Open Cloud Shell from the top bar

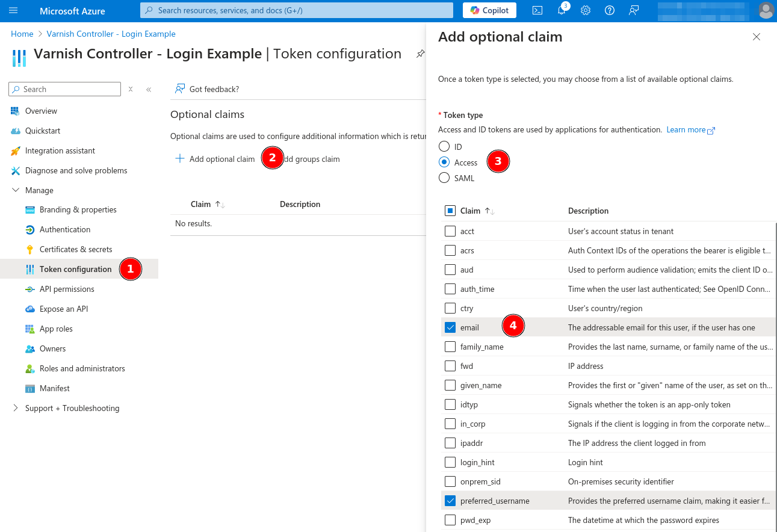[537, 10]
